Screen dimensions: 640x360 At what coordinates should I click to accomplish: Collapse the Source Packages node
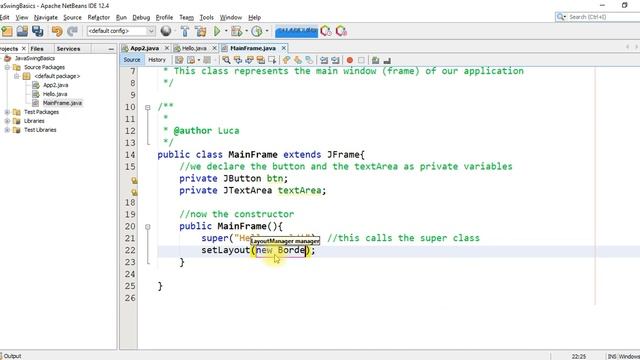pos(7,67)
